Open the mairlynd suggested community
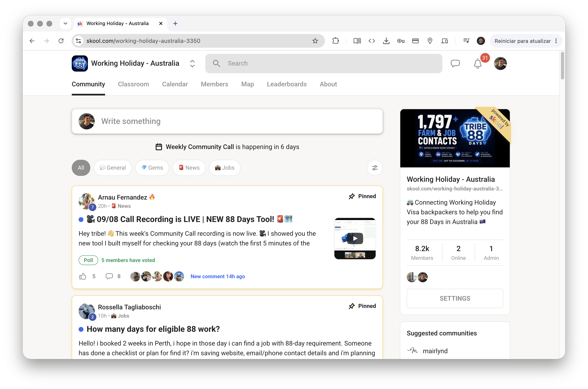The width and height of the screenshot is (588, 389). click(435, 351)
